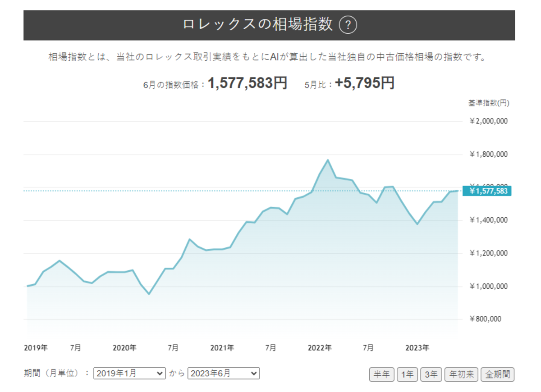
Task: Select the 半年 range button
Action: pos(382,374)
